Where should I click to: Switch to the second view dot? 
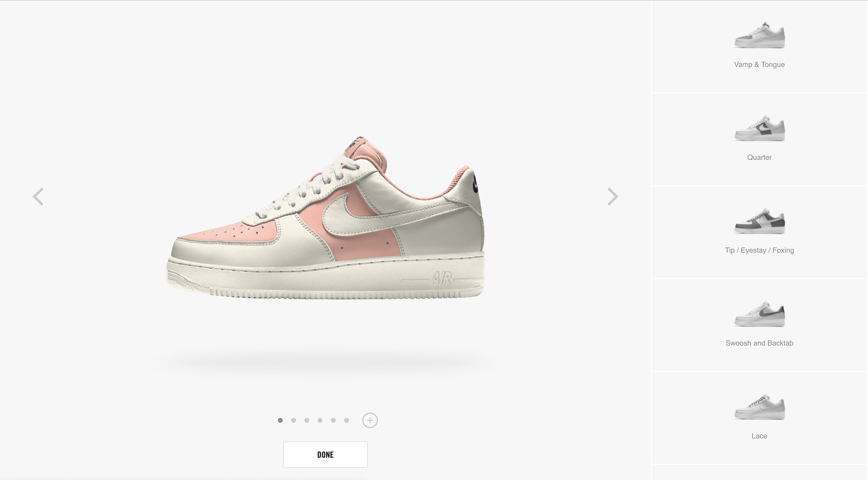point(293,420)
